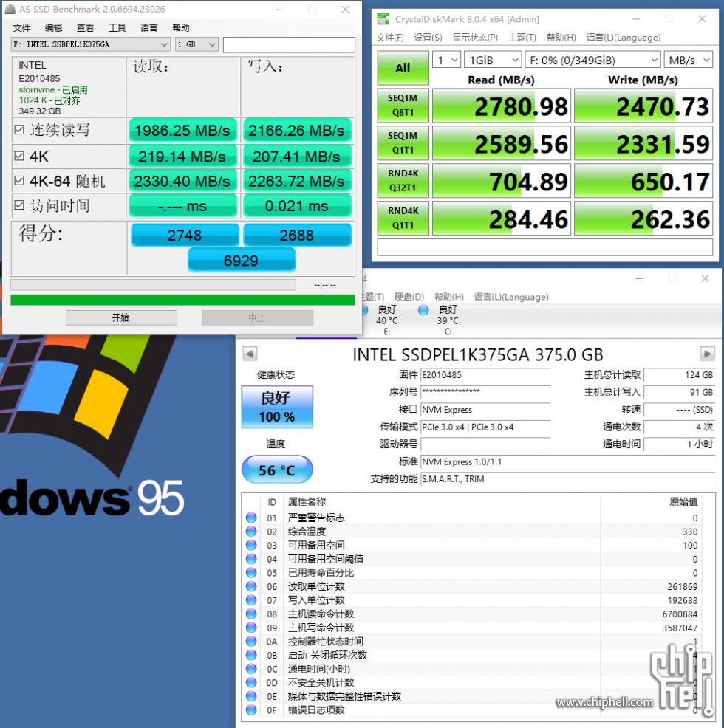The image size is (724, 728).
Task: Click status orb for attribute 08
Action: coord(251,614)
